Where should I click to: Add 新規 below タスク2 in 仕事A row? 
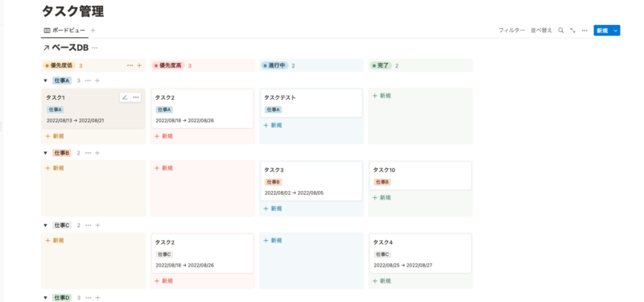coord(163,136)
